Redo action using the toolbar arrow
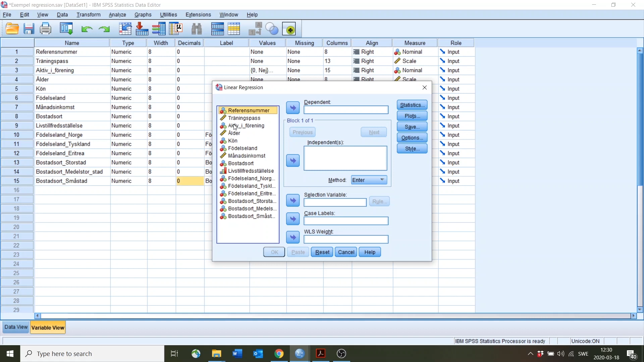Image resolution: width=644 pixels, height=362 pixels. (104, 29)
